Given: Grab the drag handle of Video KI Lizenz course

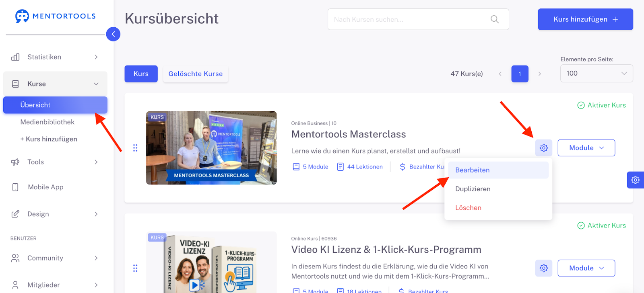Looking at the screenshot, I should coord(135,268).
